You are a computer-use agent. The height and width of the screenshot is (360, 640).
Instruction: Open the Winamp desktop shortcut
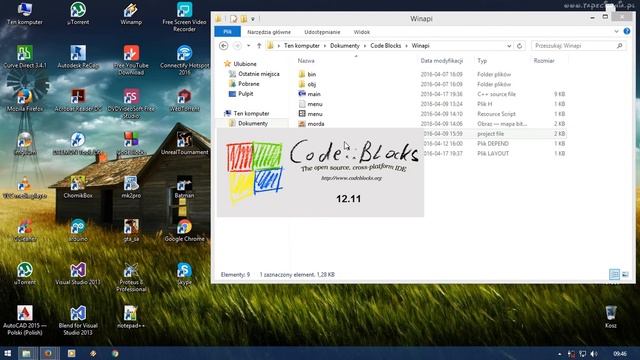(x=131, y=13)
